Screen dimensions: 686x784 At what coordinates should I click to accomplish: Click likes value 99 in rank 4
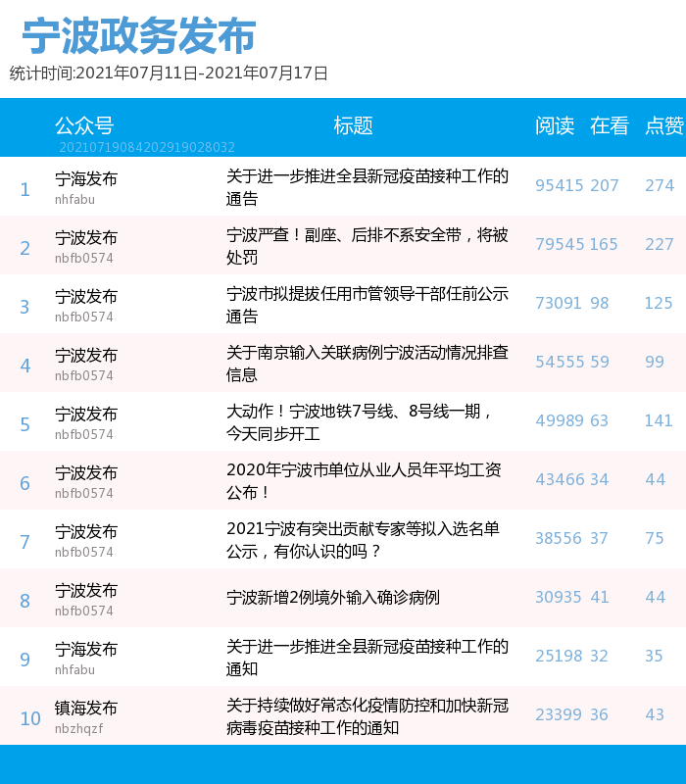tap(655, 362)
